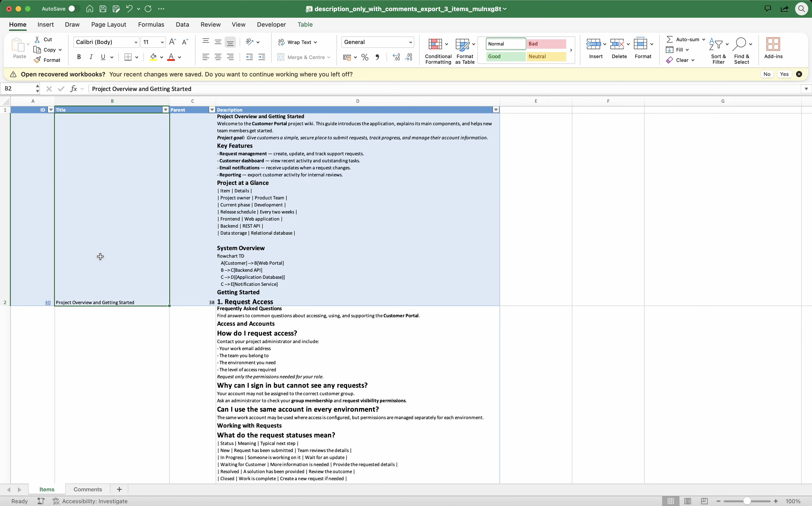Switch to Page Break Preview view
The image size is (812, 506).
click(704, 501)
